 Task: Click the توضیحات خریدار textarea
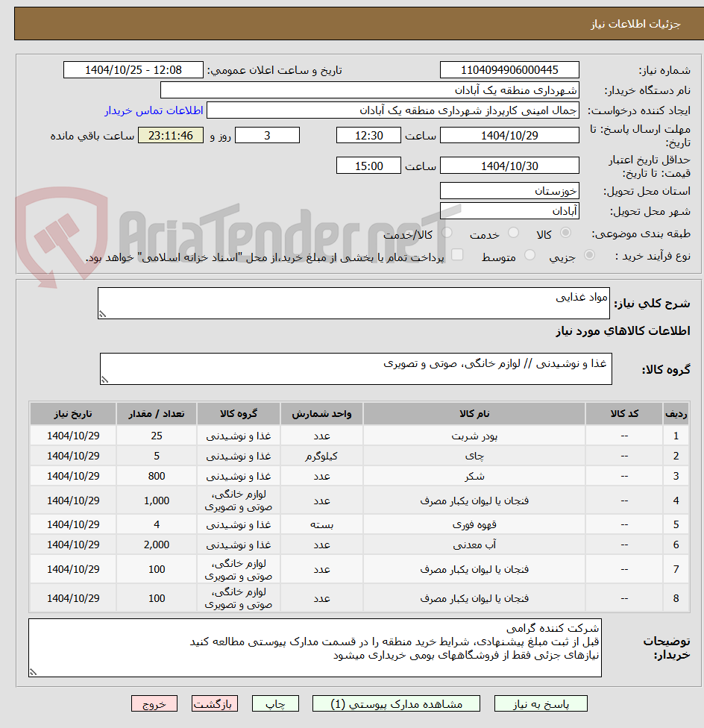[315, 647]
